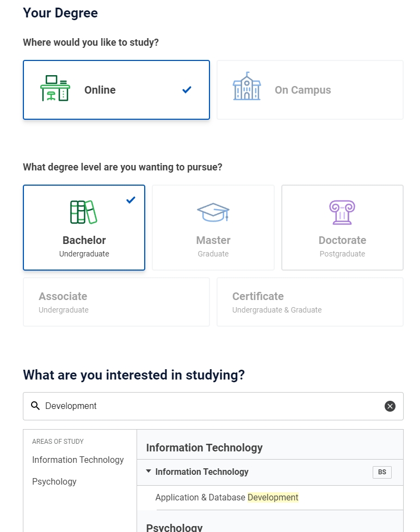Click the graduation cap Master icon
Image resolution: width=420 pixels, height=532 pixels.
tap(213, 212)
